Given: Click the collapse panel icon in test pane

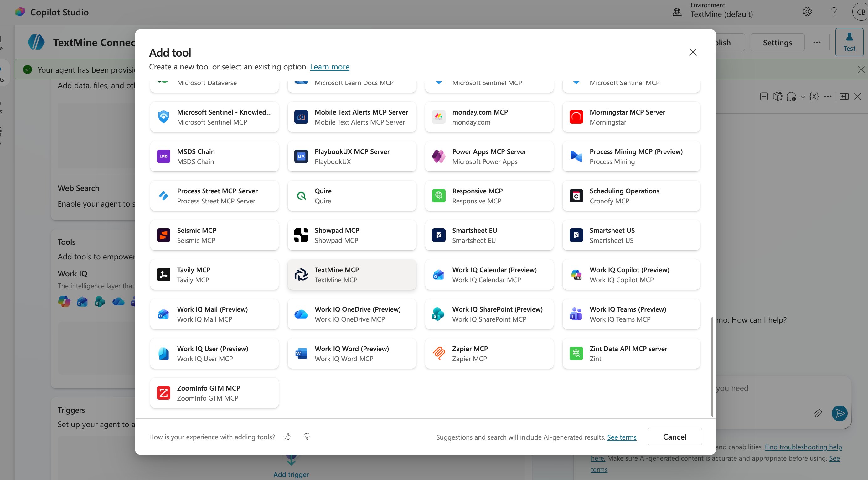Looking at the screenshot, I should [x=844, y=97].
